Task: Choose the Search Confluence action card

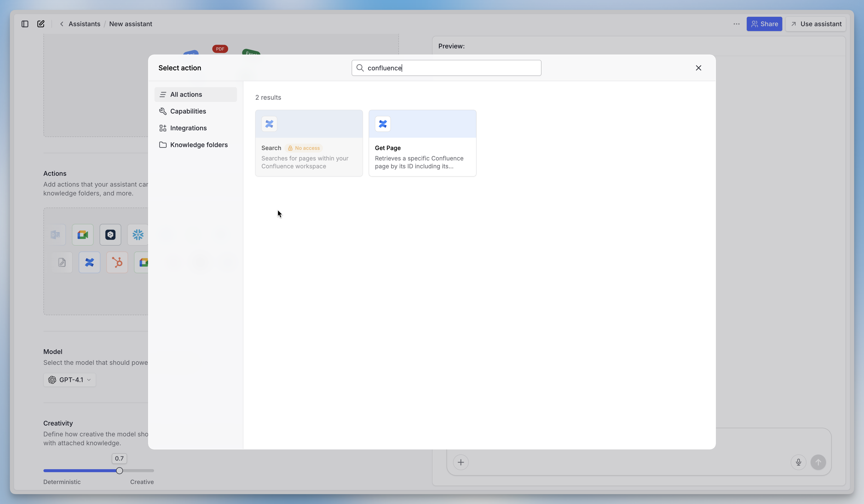Action: point(309,143)
